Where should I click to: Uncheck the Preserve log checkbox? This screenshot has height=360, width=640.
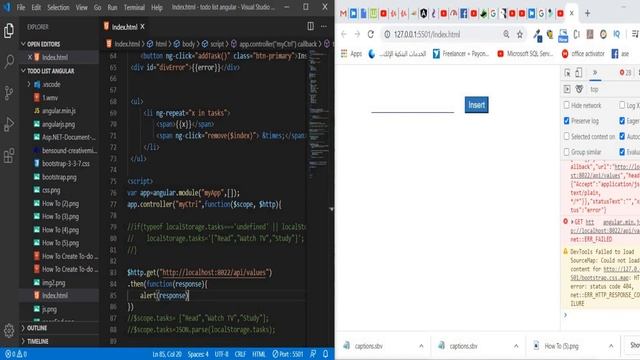[x=567, y=121]
